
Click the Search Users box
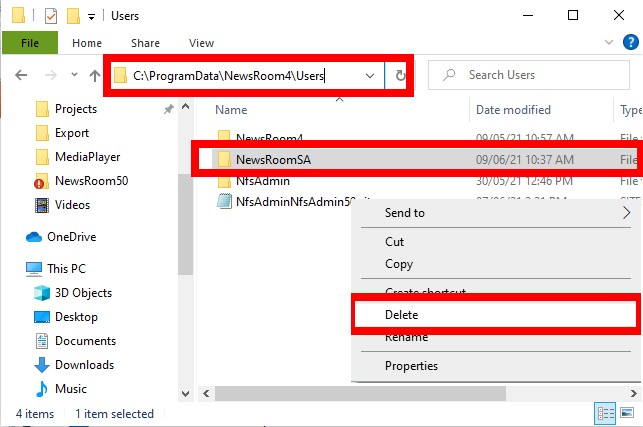point(529,75)
